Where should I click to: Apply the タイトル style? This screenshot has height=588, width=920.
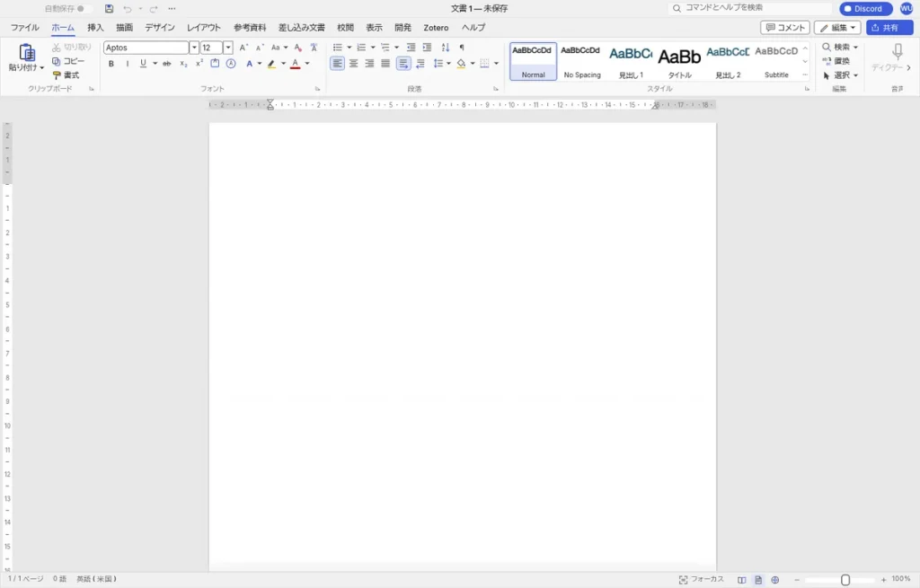(x=679, y=61)
